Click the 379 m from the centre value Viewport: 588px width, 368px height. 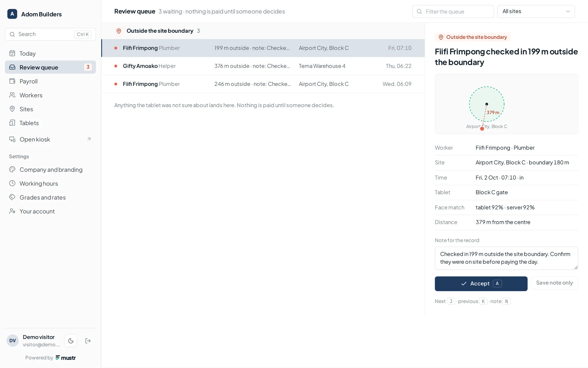click(503, 222)
